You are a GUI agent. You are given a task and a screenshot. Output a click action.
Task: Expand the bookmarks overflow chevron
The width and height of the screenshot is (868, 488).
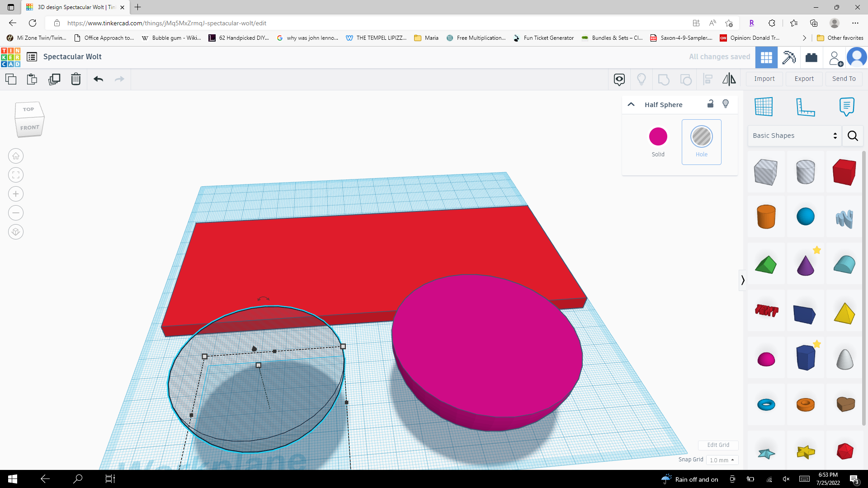pos(804,38)
